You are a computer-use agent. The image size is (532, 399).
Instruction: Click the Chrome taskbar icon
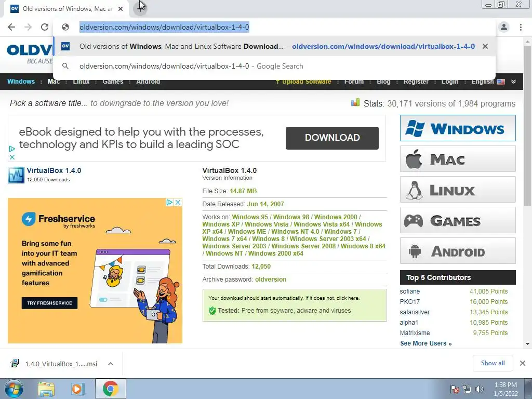pos(110,389)
